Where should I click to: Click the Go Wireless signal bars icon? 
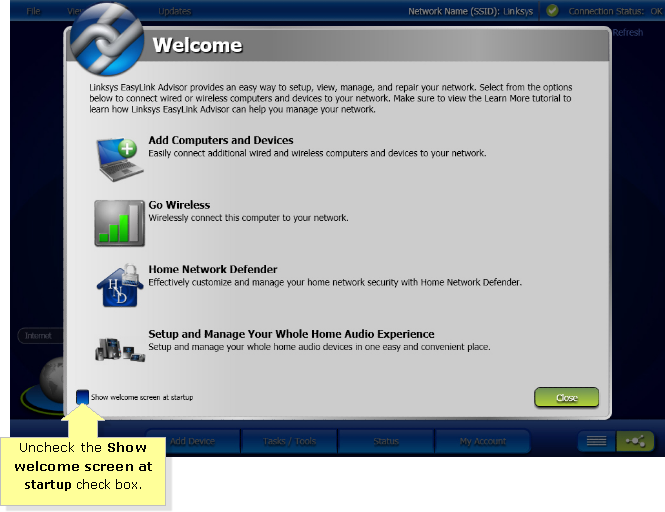click(120, 223)
